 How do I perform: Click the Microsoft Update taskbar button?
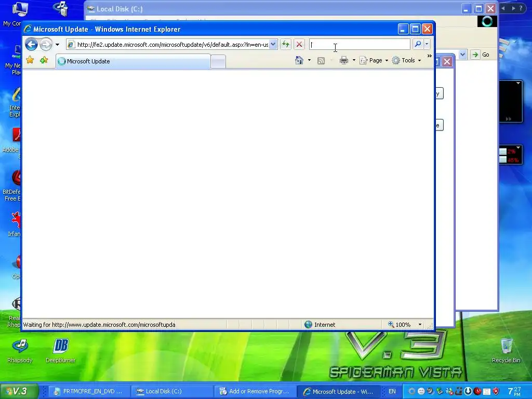pyautogui.click(x=338, y=392)
